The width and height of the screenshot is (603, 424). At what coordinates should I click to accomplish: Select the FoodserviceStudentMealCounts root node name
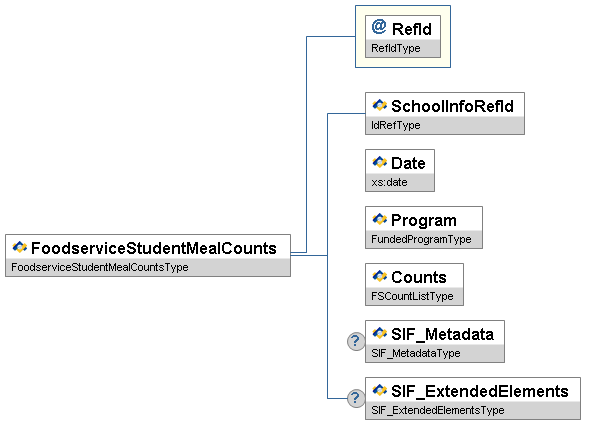point(154,247)
